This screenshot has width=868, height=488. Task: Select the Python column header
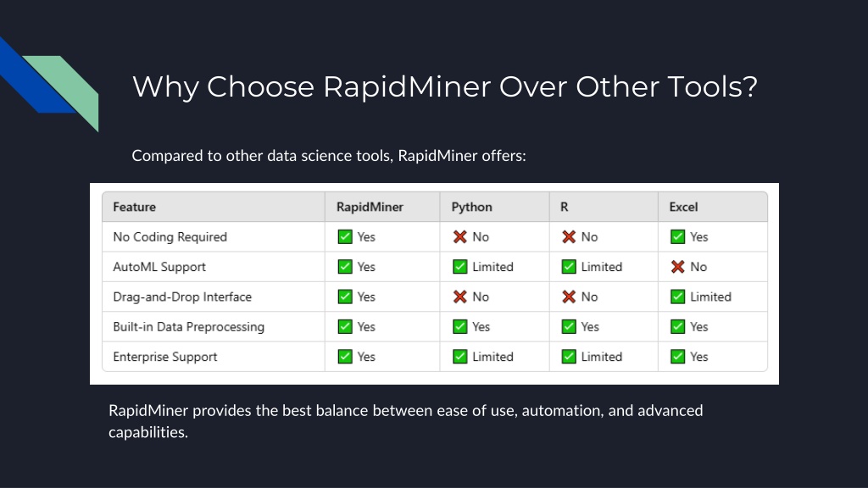[x=471, y=207]
